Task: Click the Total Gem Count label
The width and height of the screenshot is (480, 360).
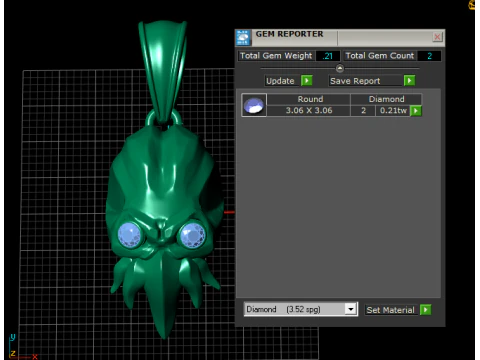Action: 380,56
